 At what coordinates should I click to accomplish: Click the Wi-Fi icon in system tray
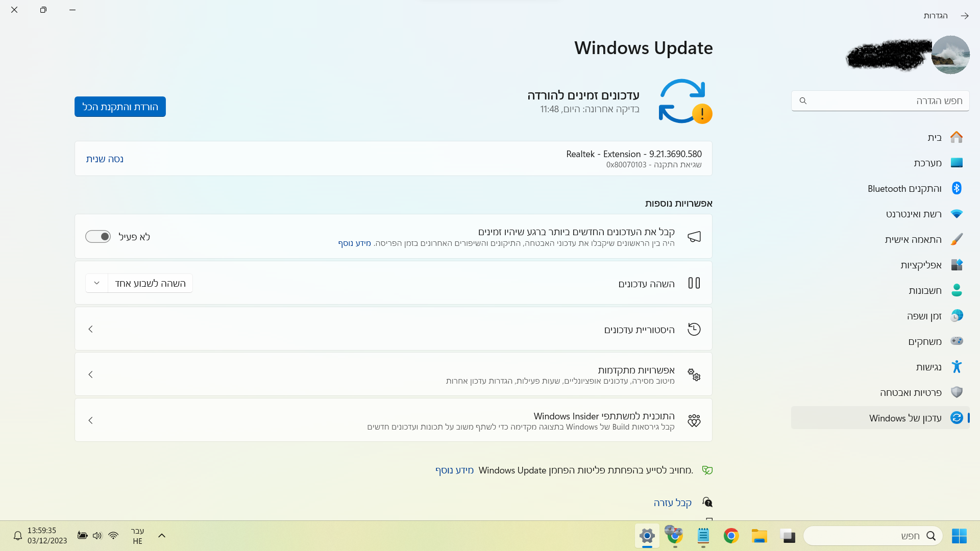[113, 536]
